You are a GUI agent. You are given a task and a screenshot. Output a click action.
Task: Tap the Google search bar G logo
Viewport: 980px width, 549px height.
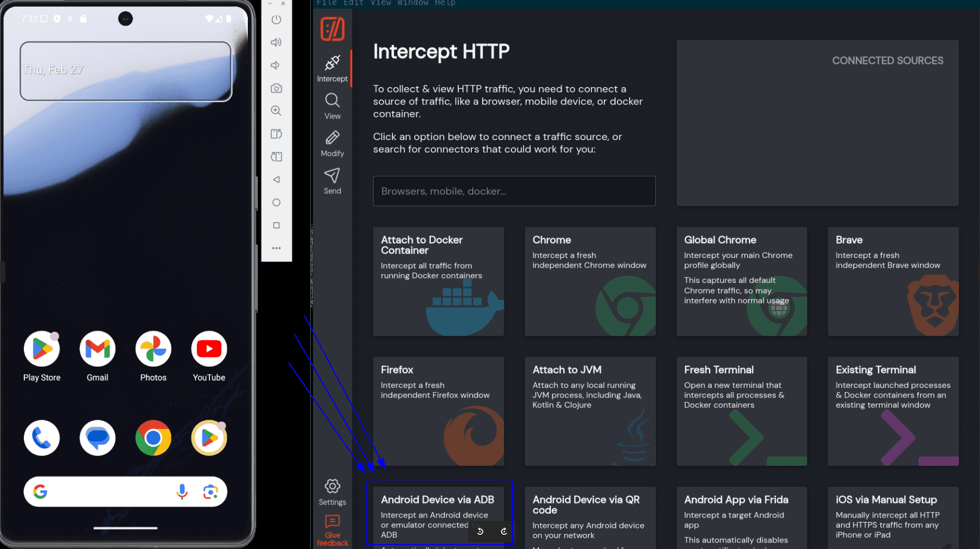pos(40,491)
